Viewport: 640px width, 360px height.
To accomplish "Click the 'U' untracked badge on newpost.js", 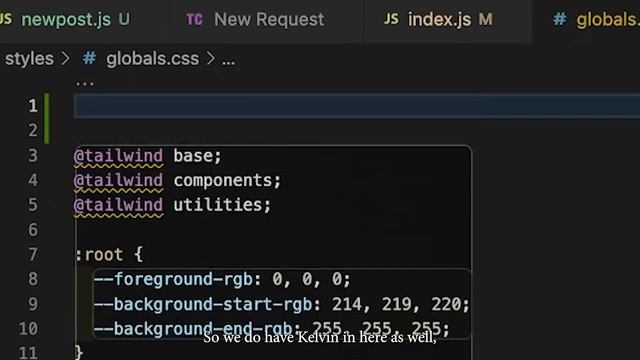I will [124, 19].
